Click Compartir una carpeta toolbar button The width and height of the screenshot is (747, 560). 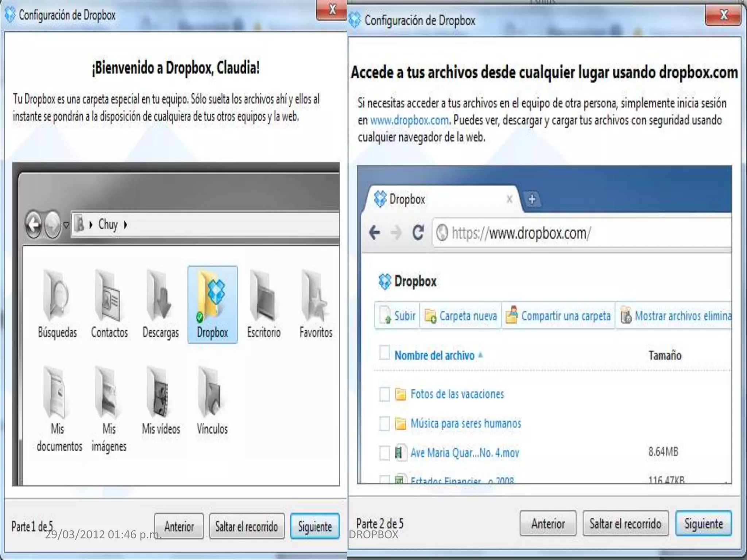click(558, 315)
